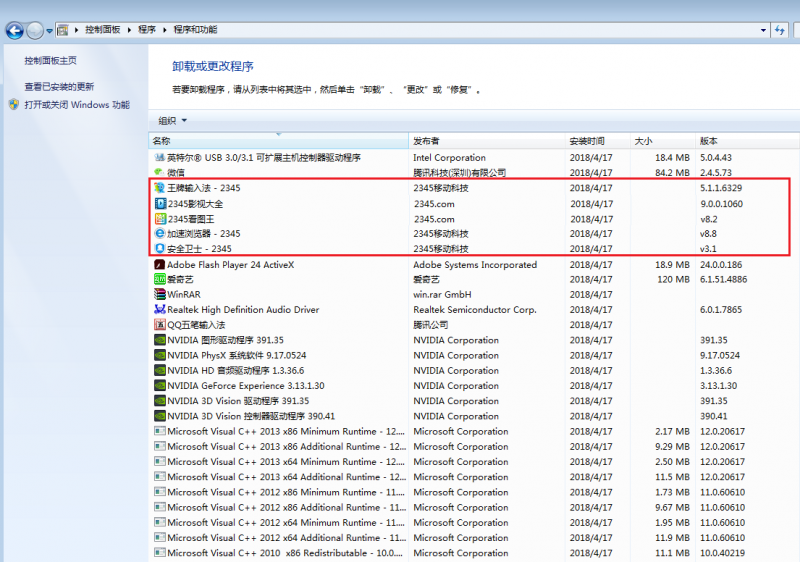Click size value 120 MB

pyautogui.click(x=673, y=279)
